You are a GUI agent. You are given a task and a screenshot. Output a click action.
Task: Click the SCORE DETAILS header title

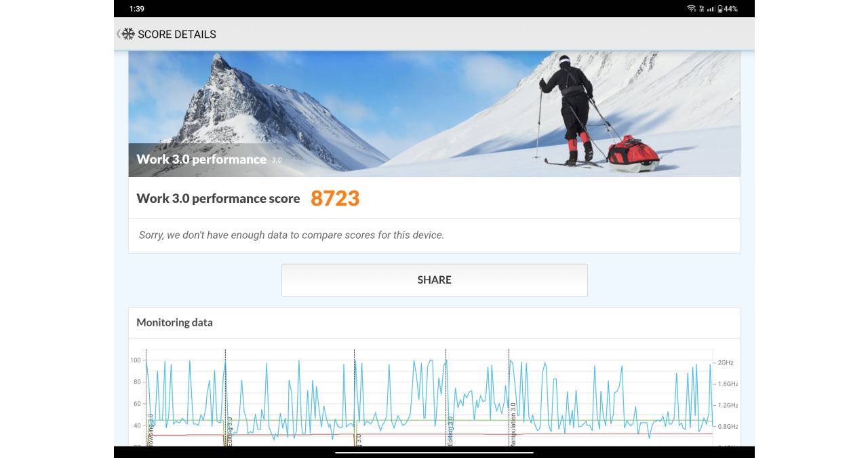click(177, 34)
